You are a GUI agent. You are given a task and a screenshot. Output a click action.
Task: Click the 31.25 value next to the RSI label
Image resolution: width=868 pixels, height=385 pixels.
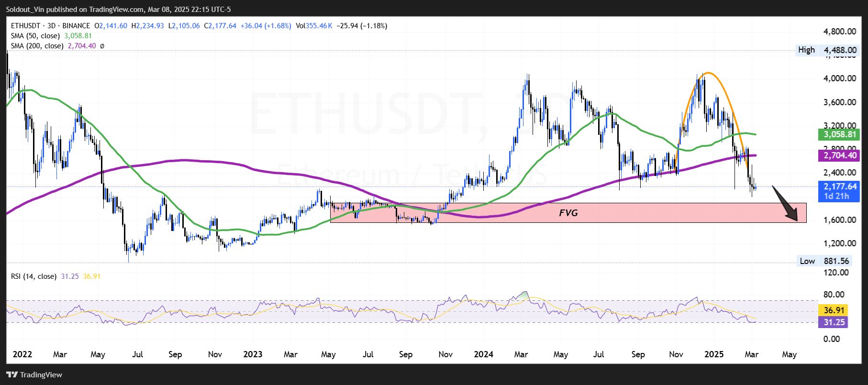(70, 276)
